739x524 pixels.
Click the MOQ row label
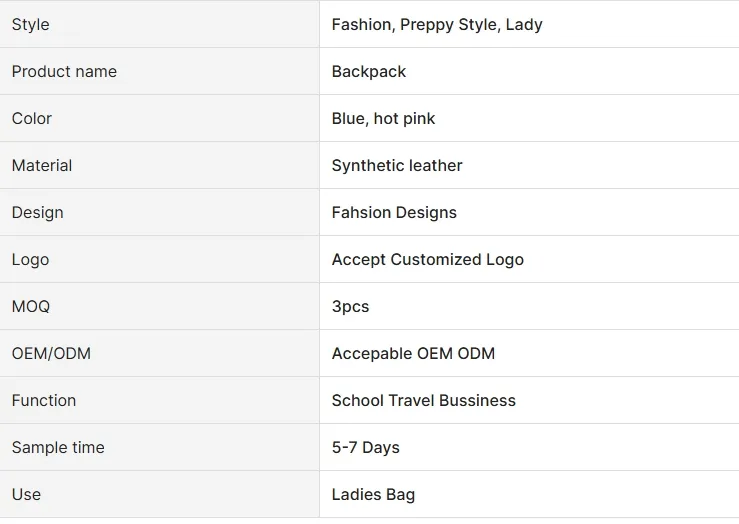pyautogui.click(x=31, y=306)
